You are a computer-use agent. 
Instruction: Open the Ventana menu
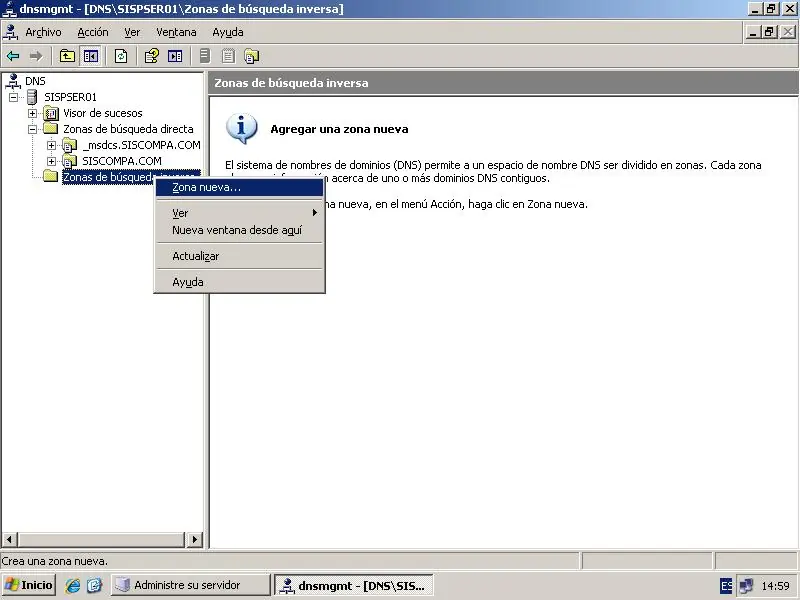click(x=176, y=32)
